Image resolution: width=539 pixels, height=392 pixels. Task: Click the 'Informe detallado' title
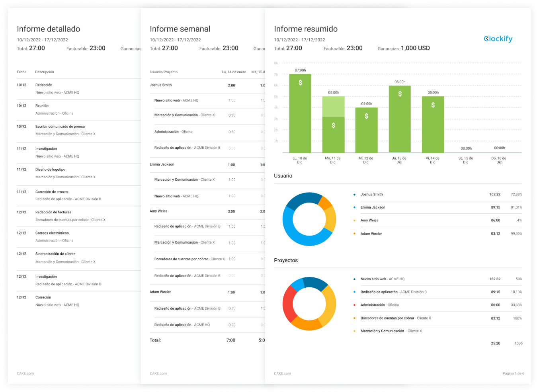point(49,29)
